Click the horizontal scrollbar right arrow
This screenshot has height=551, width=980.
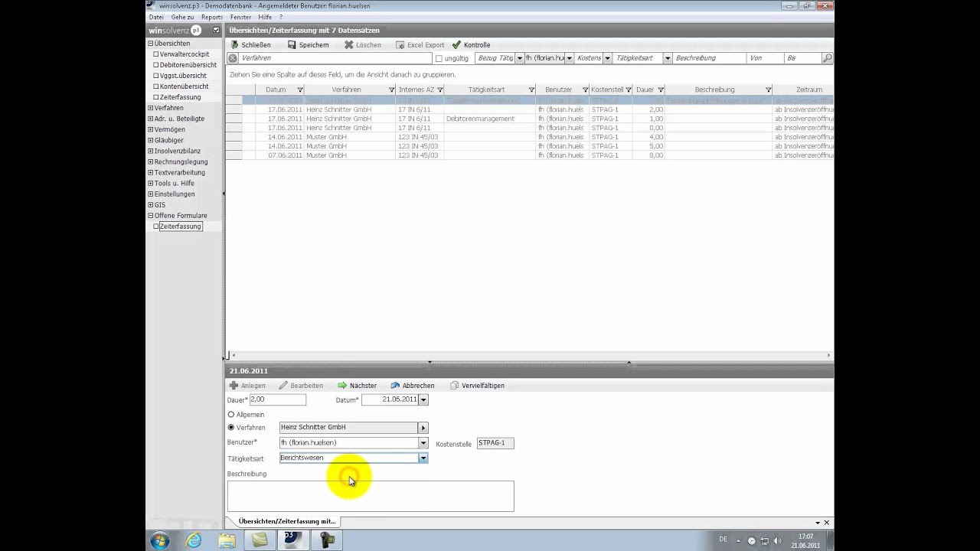point(828,355)
